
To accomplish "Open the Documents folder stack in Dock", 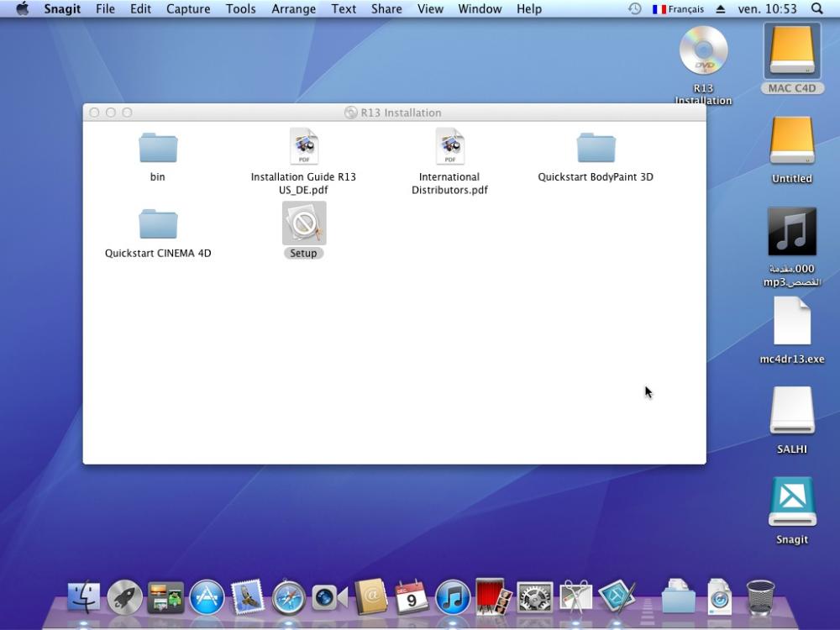I will click(678, 596).
